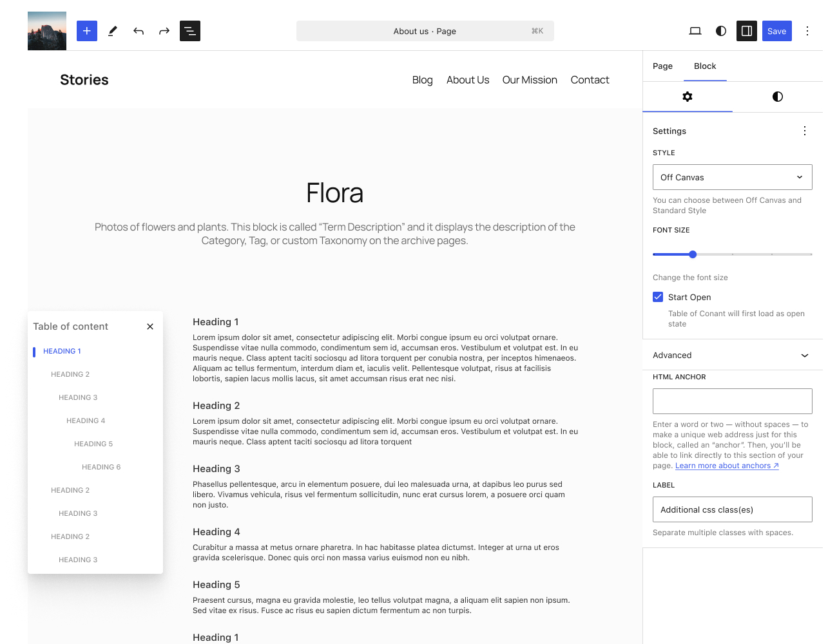
Task: Click the Font Size slider handle
Action: click(x=693, y=254)
